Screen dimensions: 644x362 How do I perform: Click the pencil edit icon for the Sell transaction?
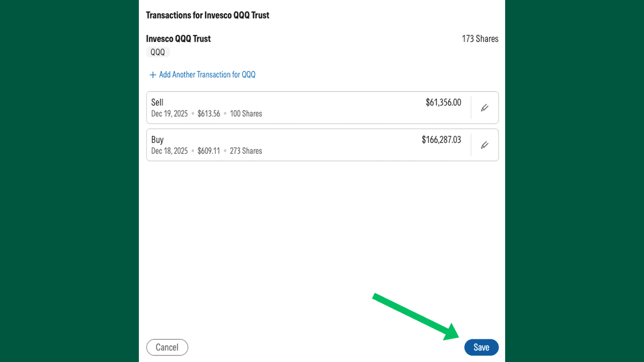click(x=484, y=107)
